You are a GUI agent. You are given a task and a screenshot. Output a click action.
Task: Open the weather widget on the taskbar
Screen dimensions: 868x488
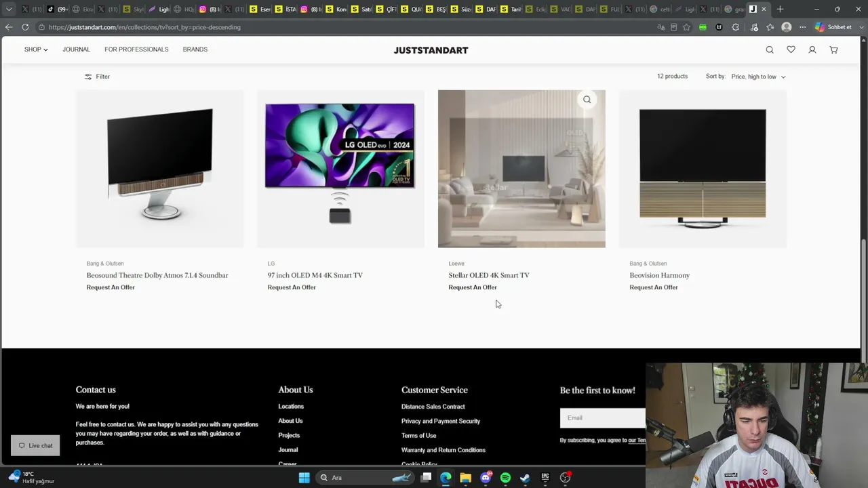[32, 477]
